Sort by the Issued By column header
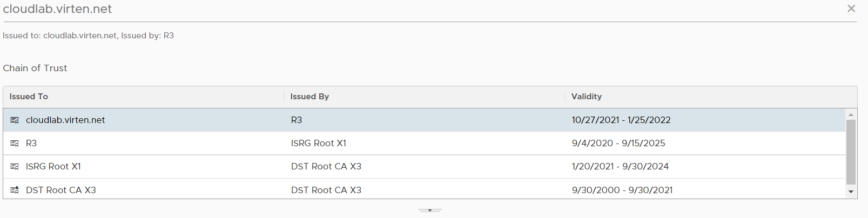The width and height of the screenshot is (868, 218). [x=309, y=97]
